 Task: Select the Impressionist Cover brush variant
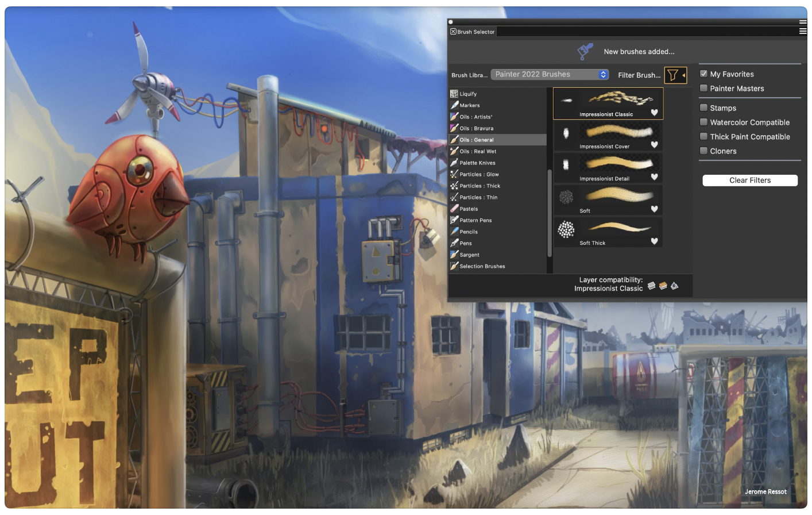pyautogui.click(x=608, y=136)
